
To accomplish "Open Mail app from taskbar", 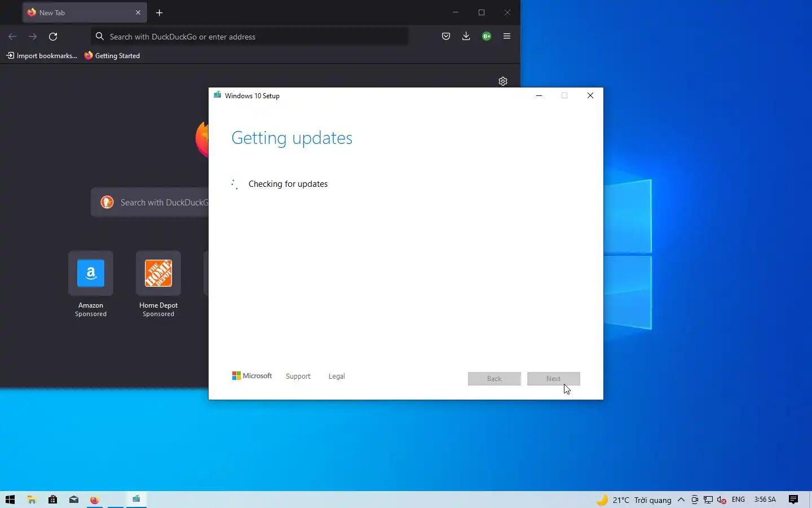I will [x=73, y=500].
